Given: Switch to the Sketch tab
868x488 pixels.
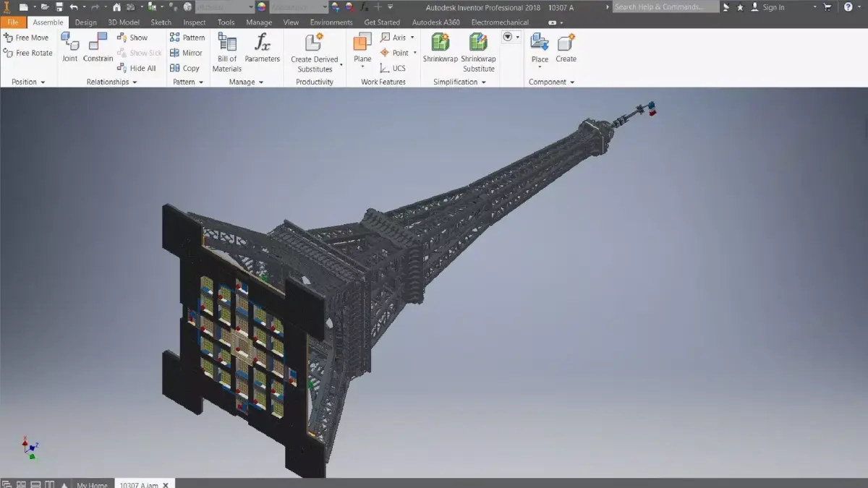Looking at the screenshot, I should (161, 22).
